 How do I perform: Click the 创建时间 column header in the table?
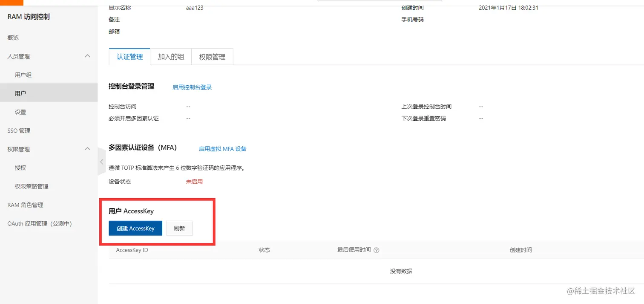pyautogui.click(x=520, y=250)
